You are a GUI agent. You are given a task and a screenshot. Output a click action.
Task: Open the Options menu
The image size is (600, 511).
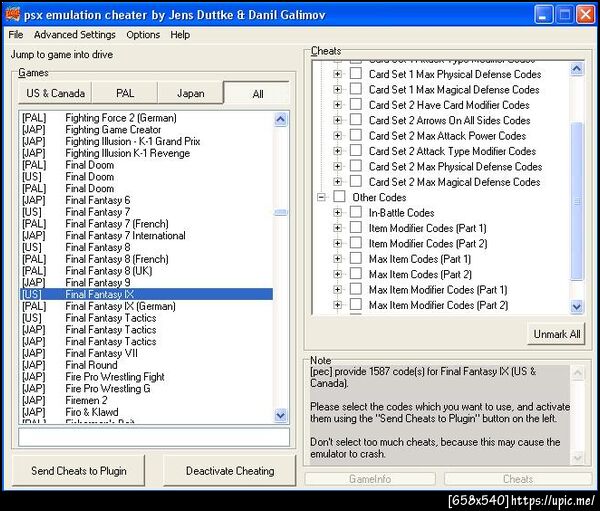point(143,35)
